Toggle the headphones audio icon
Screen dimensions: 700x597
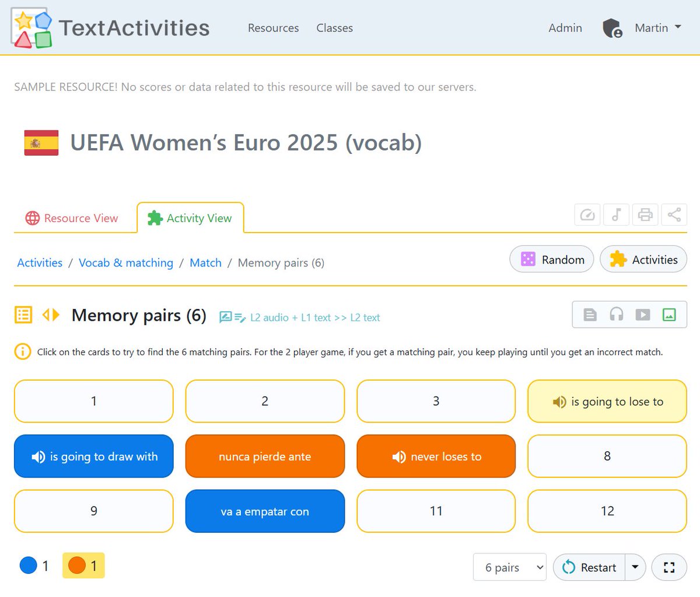617,315
